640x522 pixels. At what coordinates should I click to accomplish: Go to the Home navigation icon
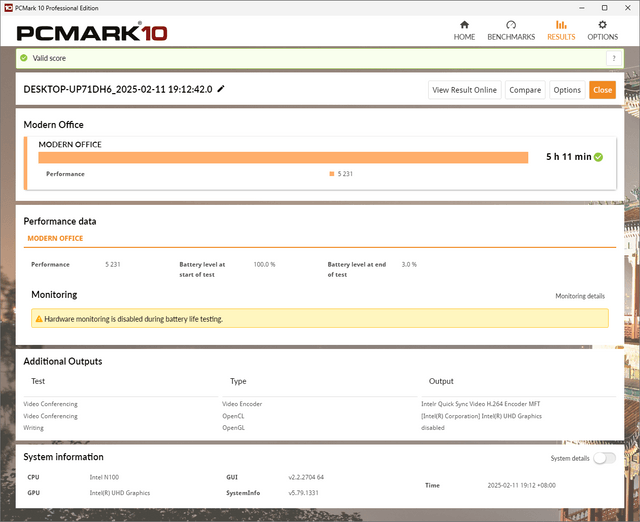tap(464, 25)
